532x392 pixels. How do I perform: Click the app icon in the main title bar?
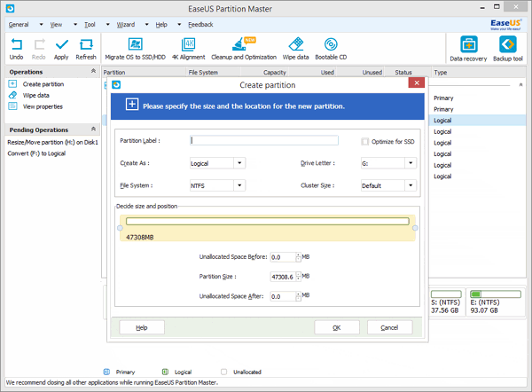(x=10, y=8)
